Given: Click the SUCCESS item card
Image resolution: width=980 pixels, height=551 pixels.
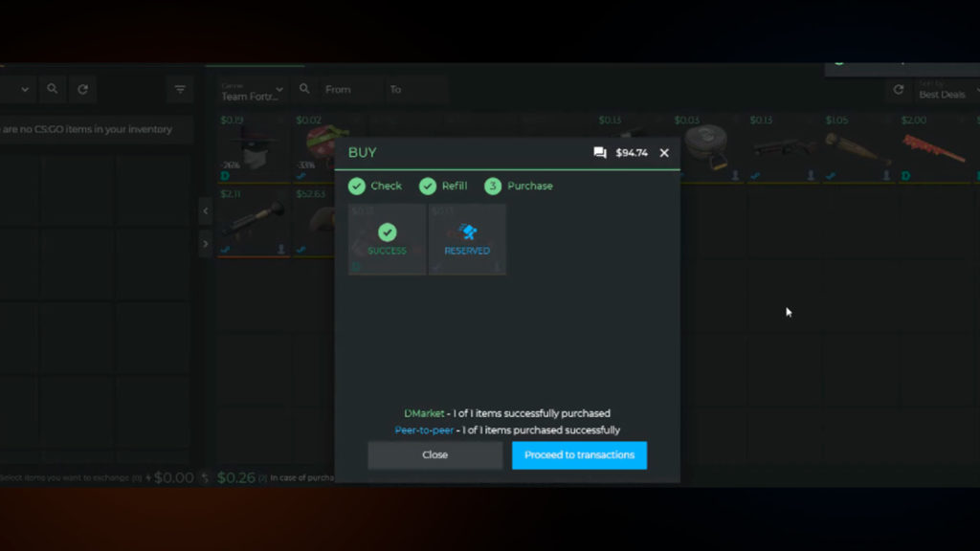Looking at the screenshot, I should coord(388,239).
